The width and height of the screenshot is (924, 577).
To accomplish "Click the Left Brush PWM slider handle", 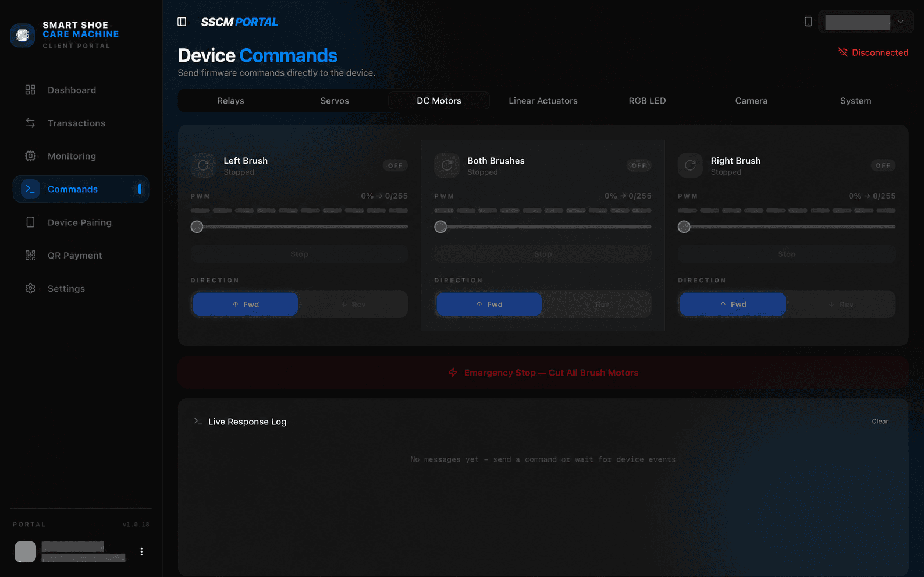I will tap(197, 226).
